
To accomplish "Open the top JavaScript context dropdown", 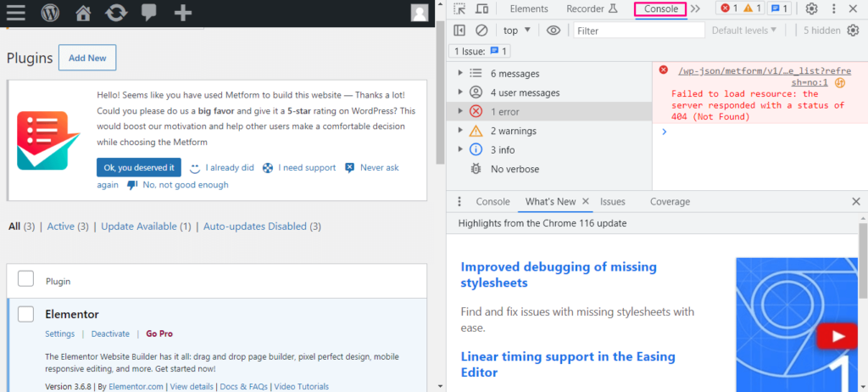I will (x=517, y=31).
